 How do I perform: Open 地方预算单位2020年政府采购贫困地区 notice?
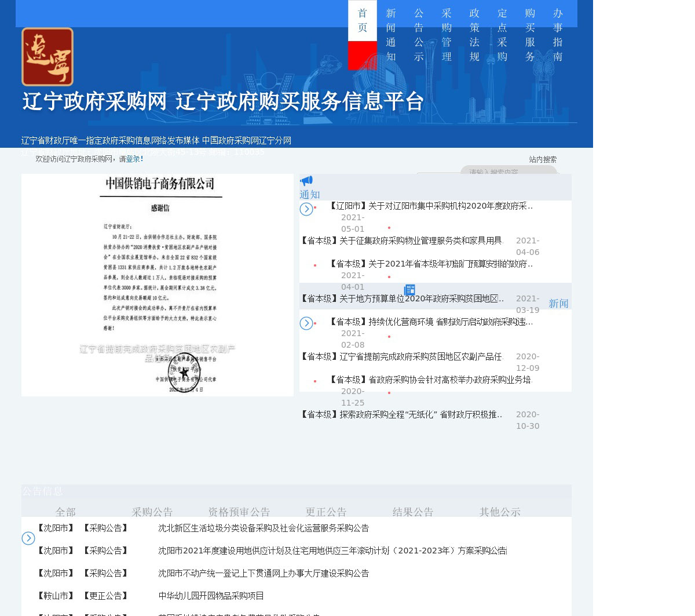click(402, 298)
